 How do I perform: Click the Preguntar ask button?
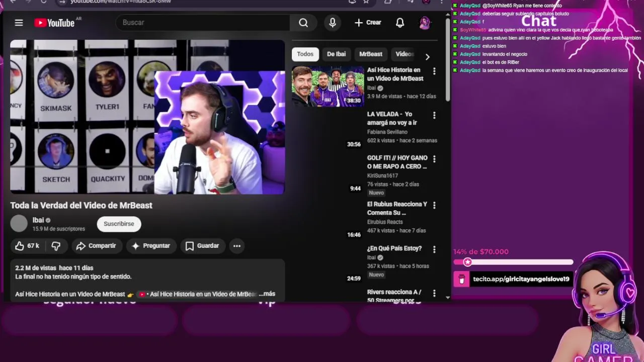[x=151, y=246]
